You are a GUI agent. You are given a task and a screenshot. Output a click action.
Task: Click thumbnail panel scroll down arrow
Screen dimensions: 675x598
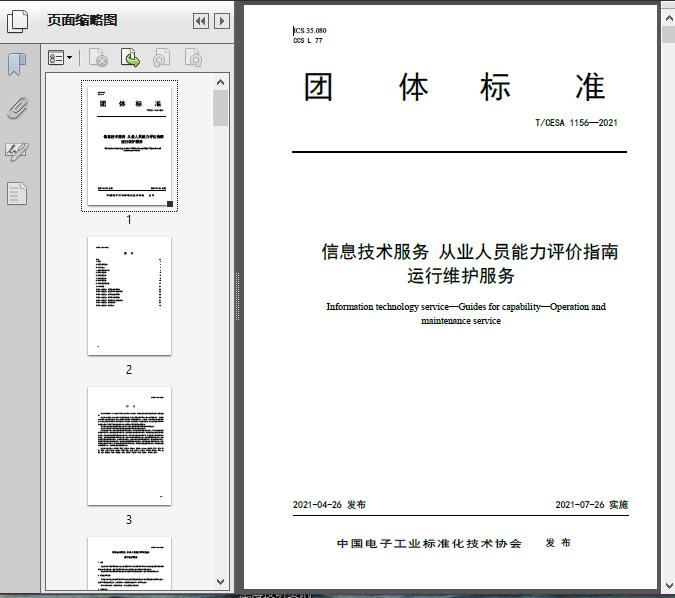(x=220, y=582)
